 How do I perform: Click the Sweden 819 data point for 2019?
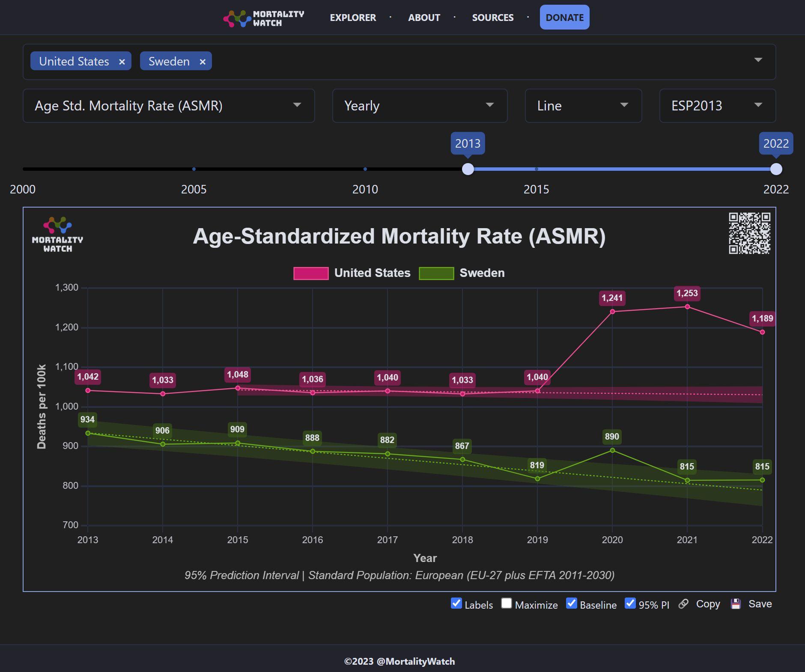click(x=537, y=479)
